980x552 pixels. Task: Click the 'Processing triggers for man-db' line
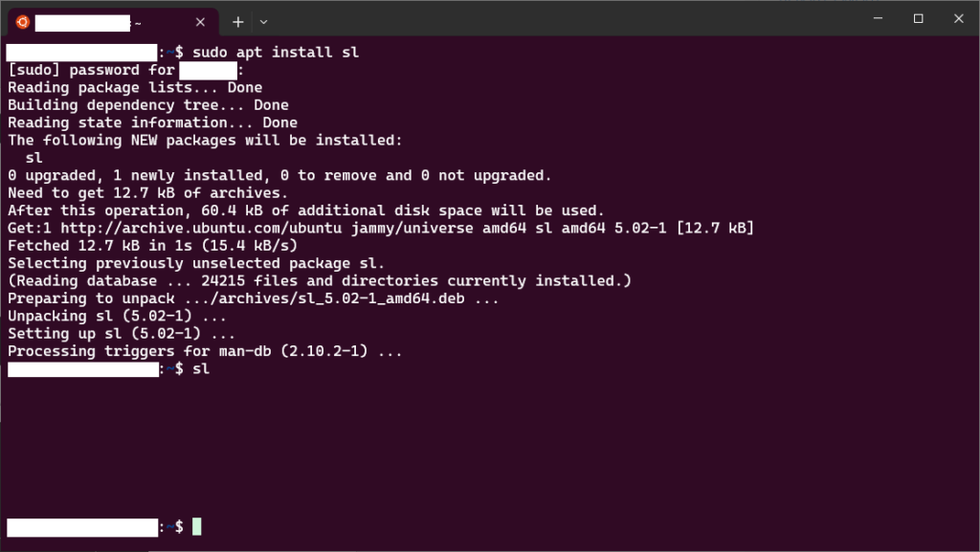tap(205, 351)
